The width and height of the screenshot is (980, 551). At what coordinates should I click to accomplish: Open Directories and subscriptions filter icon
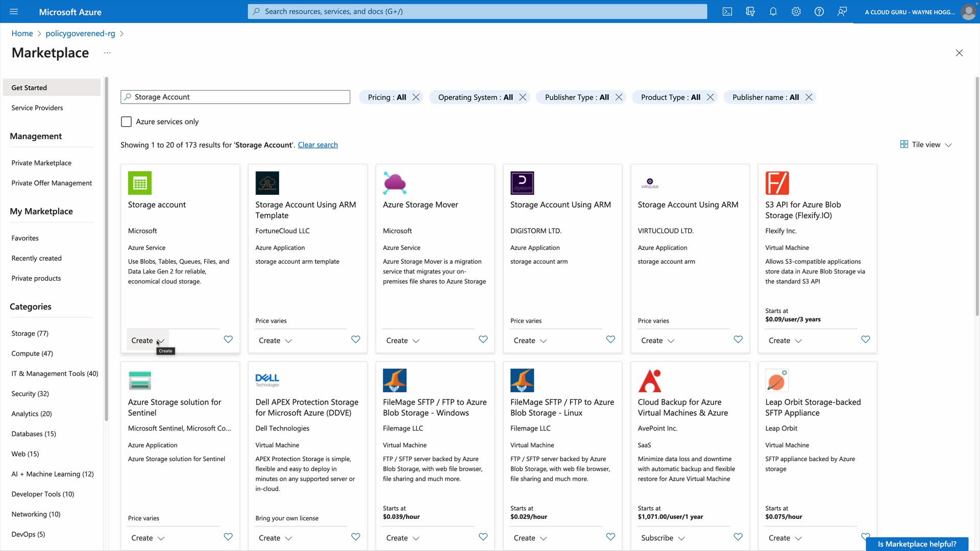click(750, 12)
